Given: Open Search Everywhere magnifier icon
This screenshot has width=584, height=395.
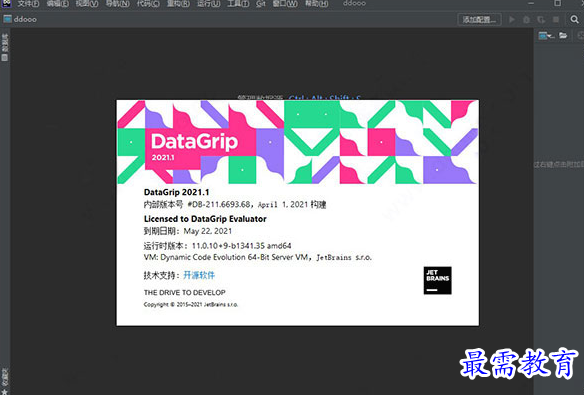Looking at the screenshot, I should point(575,19).
